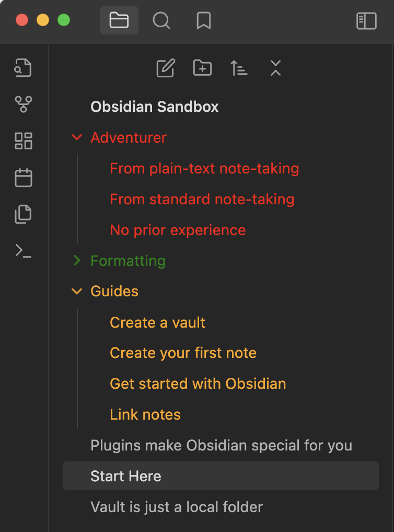The width and height of the screenshot is (394, 532).
Task: Open the Start Here note
Action: 126,476
